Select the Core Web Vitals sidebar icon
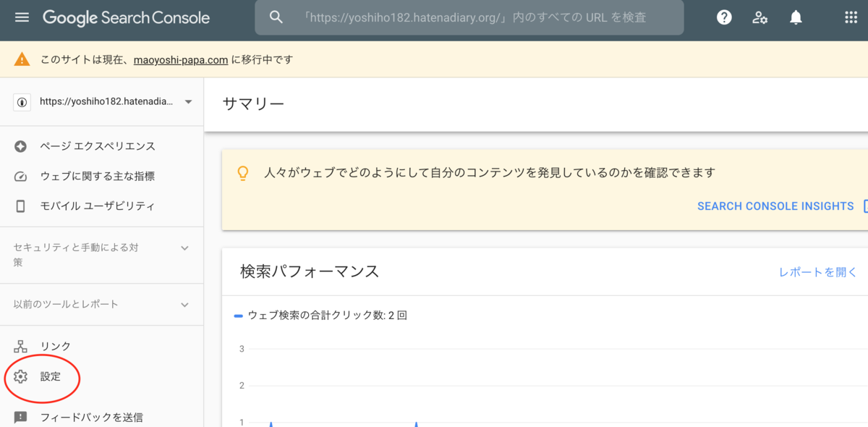868x427 pixels. 20,176
